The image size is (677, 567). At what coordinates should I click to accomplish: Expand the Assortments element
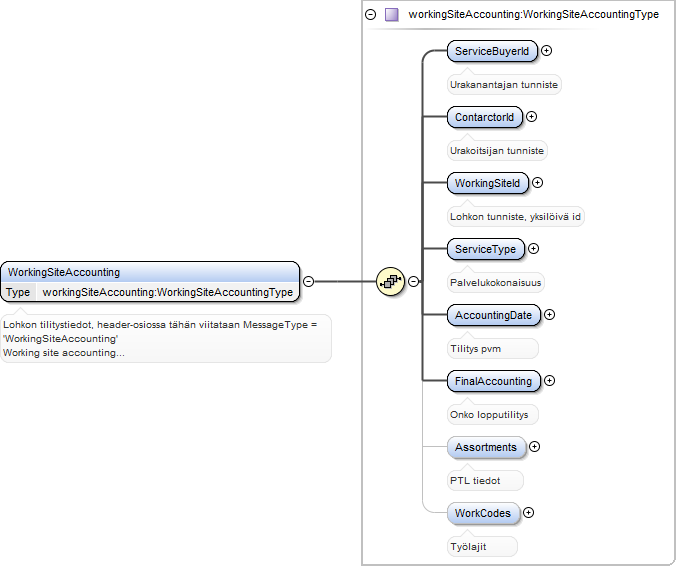point(535,447)
